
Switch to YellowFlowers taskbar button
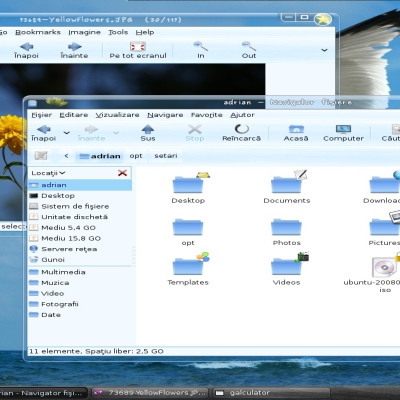click(150, 393)
